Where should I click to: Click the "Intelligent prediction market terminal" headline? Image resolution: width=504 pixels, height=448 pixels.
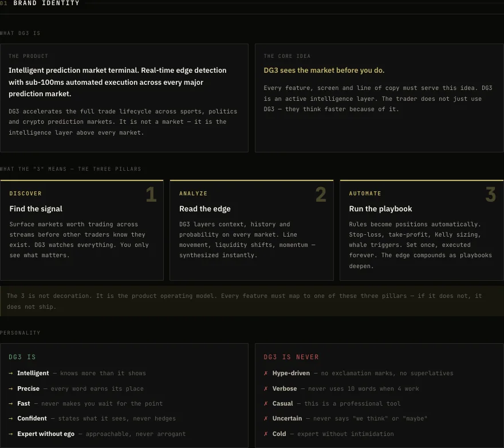[x=117, y=82]
